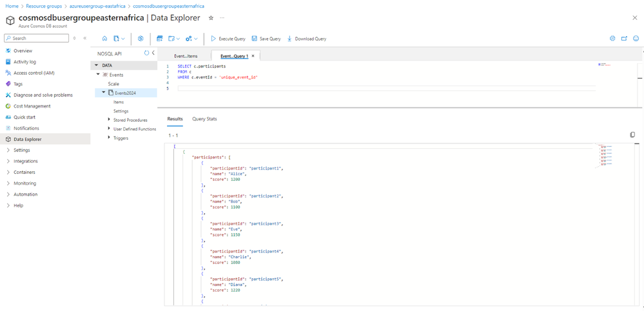Viewport: 644px width, 311px height.
Task: Expand Triggers node
Action: point(109,138)
